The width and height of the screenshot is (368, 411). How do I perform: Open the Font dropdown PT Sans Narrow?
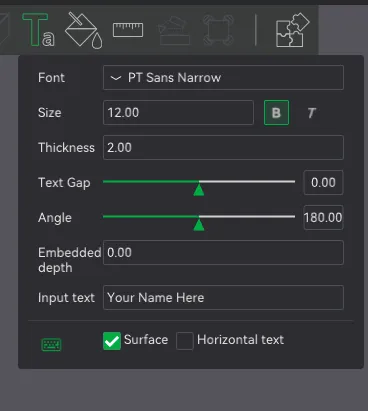point(223,78)
